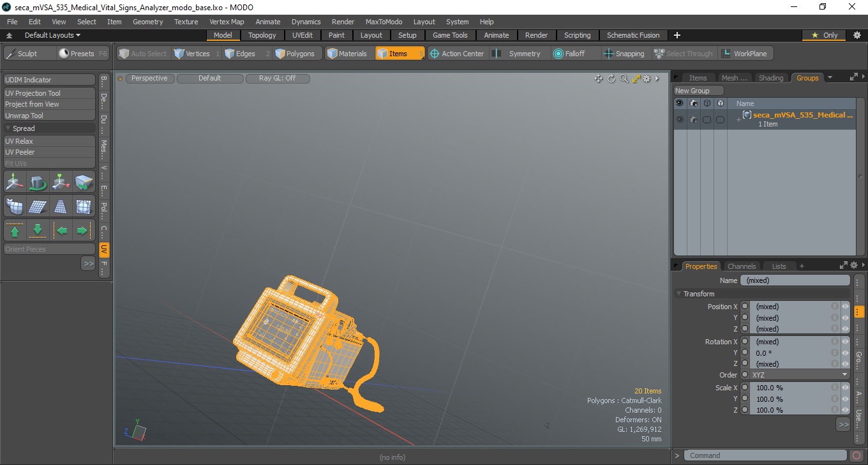
Task: Open the Channels tab
Action: coord(742,266)
